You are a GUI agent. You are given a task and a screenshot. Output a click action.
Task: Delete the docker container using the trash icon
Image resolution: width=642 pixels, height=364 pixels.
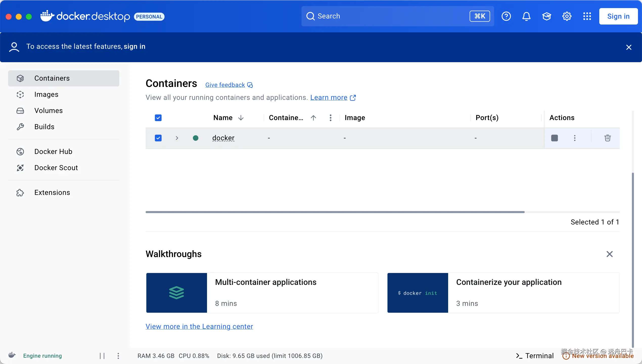pos(607,138)
